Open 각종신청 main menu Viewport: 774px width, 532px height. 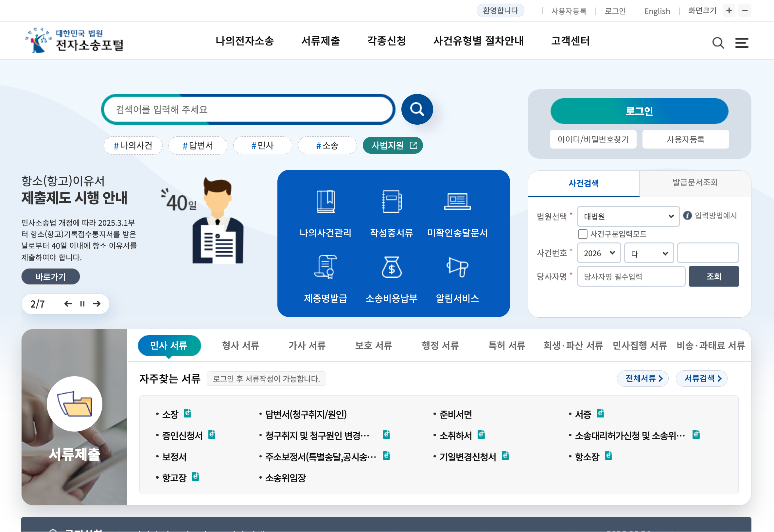(x=386, y=41)
